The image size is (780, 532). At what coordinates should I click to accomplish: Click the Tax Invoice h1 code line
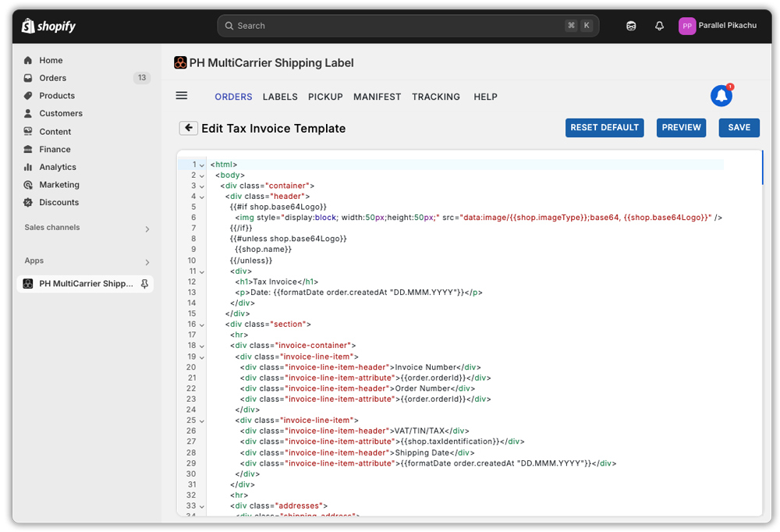[277, 282]
